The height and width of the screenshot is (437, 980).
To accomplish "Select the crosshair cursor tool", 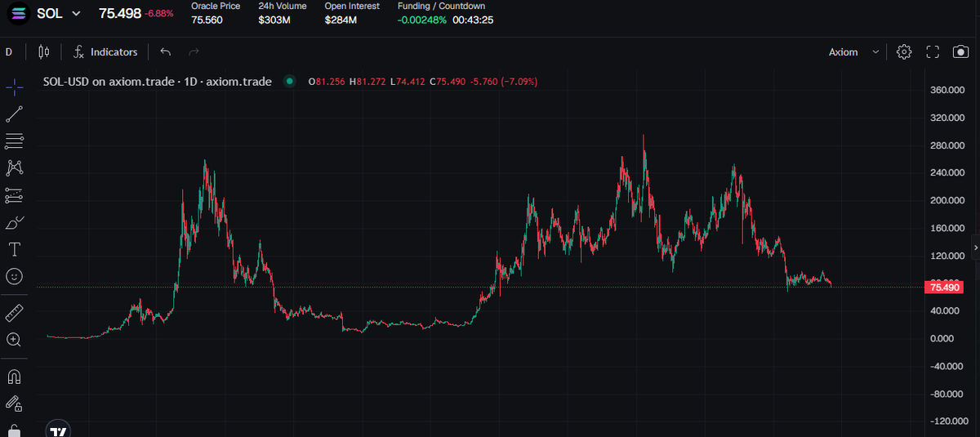I will tap(14, 87).
